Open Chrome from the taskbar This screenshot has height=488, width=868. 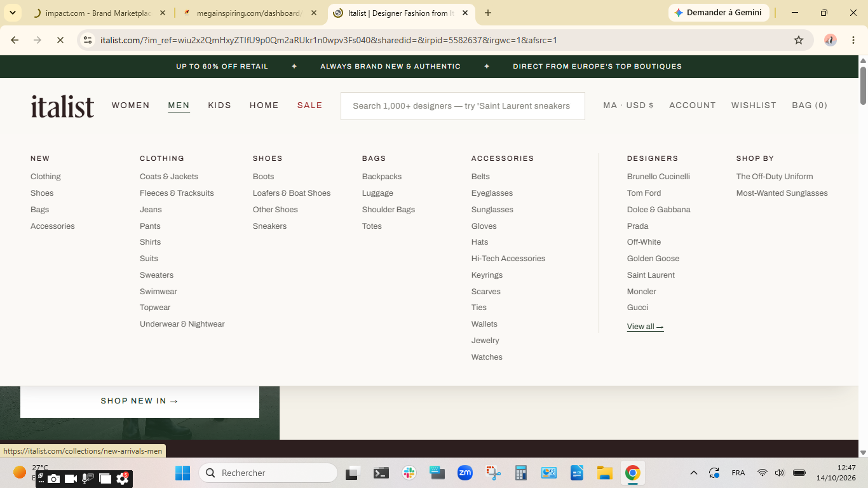pyautogui.click(x=632, y=473)
